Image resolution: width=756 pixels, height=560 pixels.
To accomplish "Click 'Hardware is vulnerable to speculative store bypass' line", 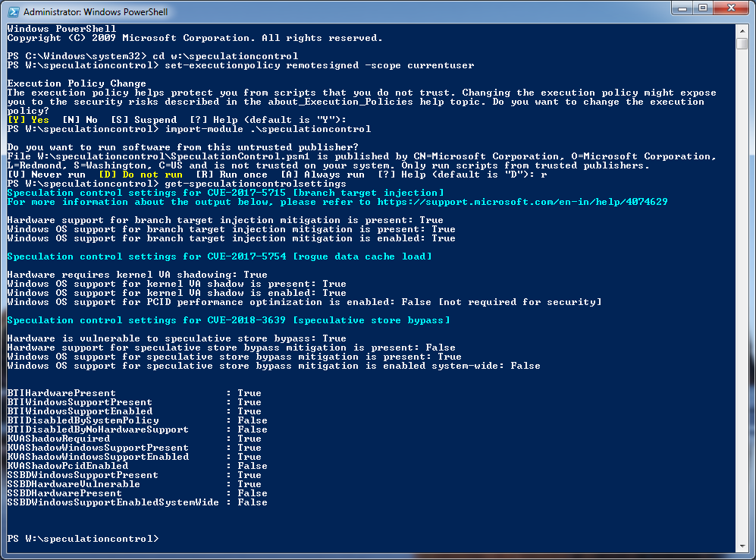I will [177, 338].
